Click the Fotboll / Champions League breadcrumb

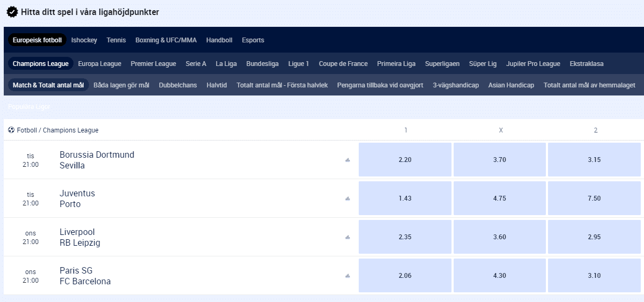pos(58,130)
